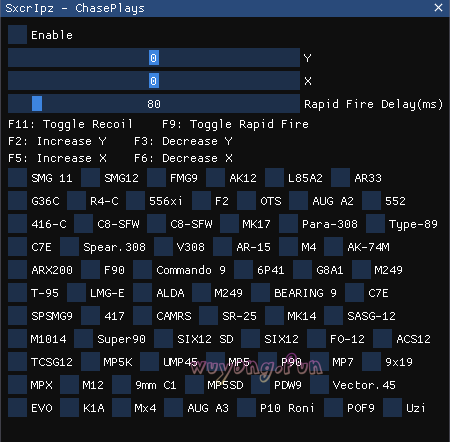Enable the MP5K preset
This screenshot has width=450, height=442.
[90, 362]
